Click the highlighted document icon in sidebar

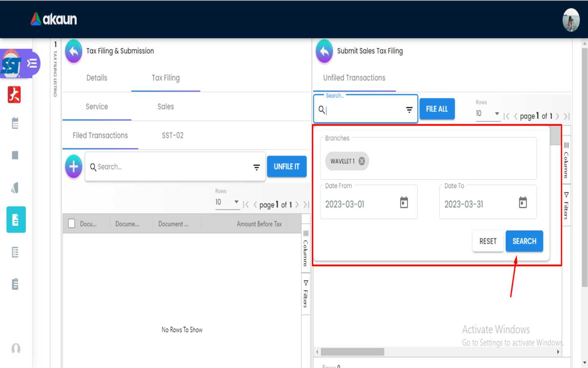pyautogui.click(x=16, y=220)
